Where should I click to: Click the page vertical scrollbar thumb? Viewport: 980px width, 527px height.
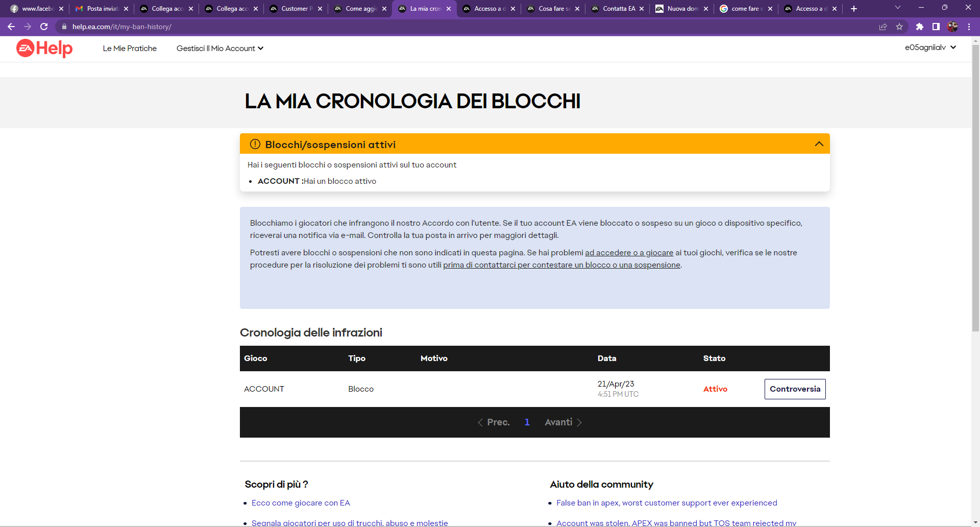975,188
